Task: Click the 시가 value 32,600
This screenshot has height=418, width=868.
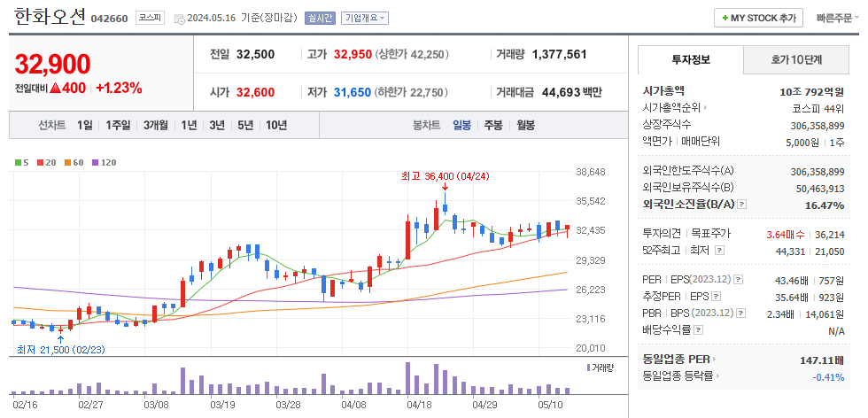Action: coord(255,92)
